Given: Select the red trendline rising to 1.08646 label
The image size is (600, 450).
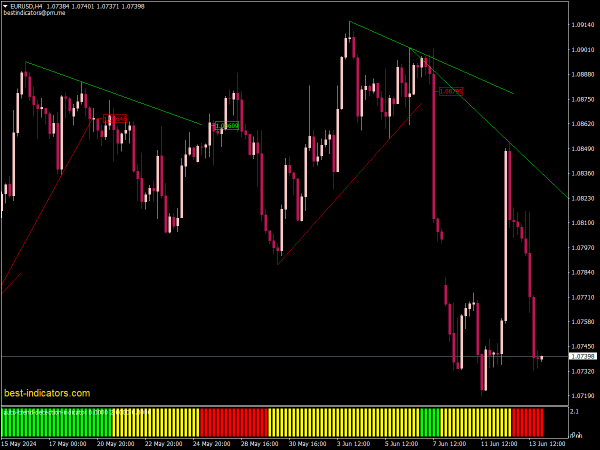Looking at the screenshot, I should (x=47, y=202).
